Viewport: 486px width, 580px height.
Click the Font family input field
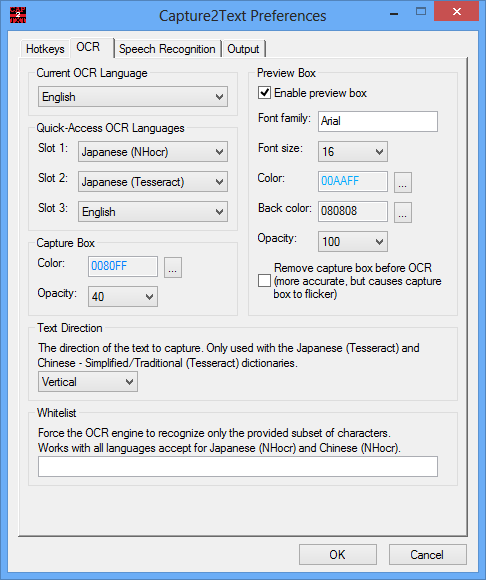tap(378, 121)
